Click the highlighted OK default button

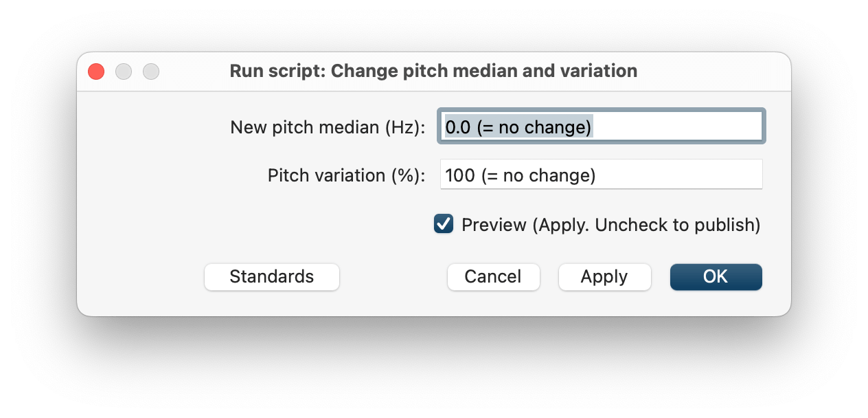coord(716,276)
